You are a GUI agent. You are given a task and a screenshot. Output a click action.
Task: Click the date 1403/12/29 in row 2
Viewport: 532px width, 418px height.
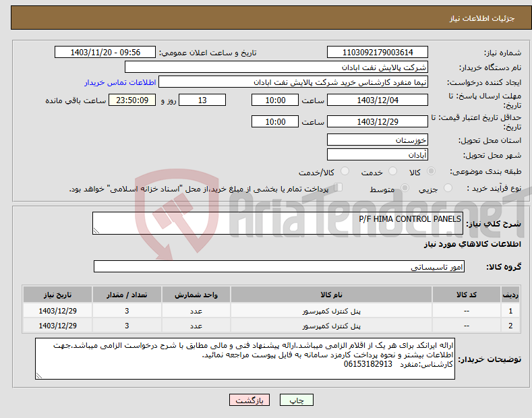(58, 326)
